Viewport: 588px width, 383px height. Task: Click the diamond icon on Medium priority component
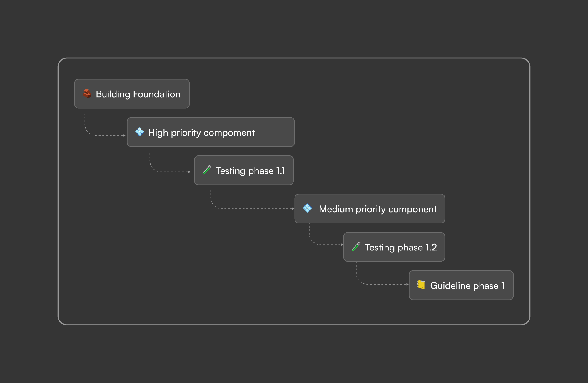(307, 208)
